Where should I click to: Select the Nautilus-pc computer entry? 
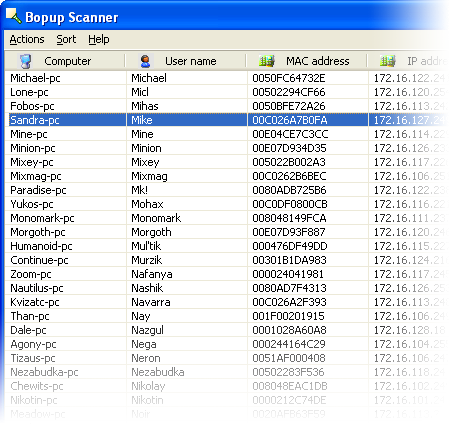37,288
